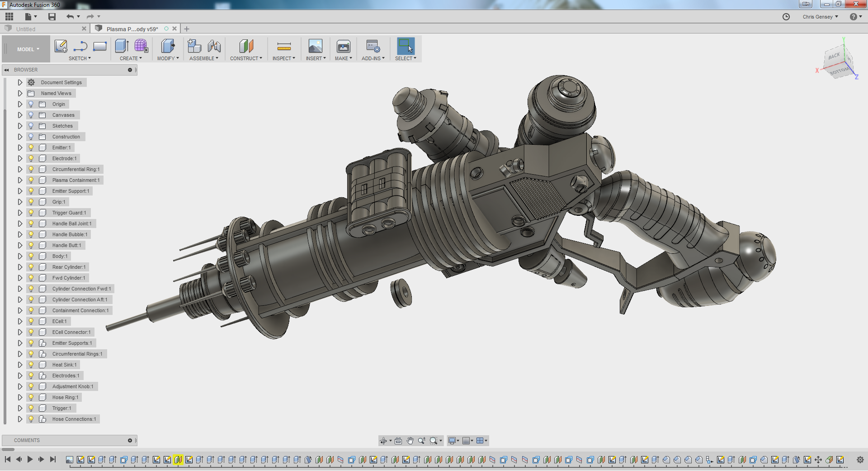Viewport: 868px width, 471px height.
Task: Switch to the Untitled document tab
Action: [26, 29]
